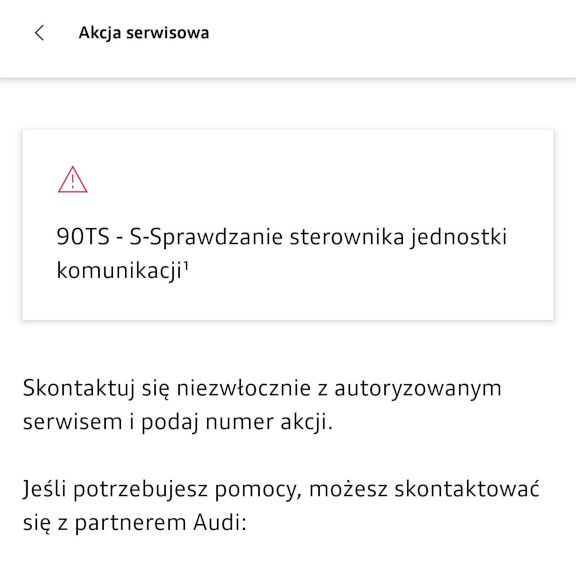Select the 90TS action code text
The height and width of the screenshot is (562, 576).
[x=83, y=236]
